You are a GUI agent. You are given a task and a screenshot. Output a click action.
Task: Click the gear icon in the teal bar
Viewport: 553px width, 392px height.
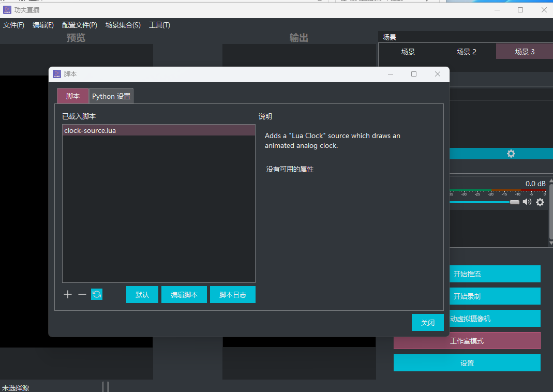[511, 154]
